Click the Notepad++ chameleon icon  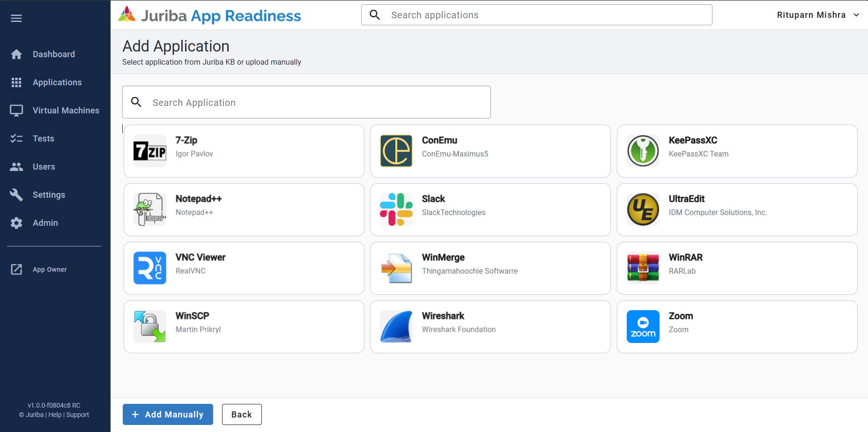pos(150,209)
